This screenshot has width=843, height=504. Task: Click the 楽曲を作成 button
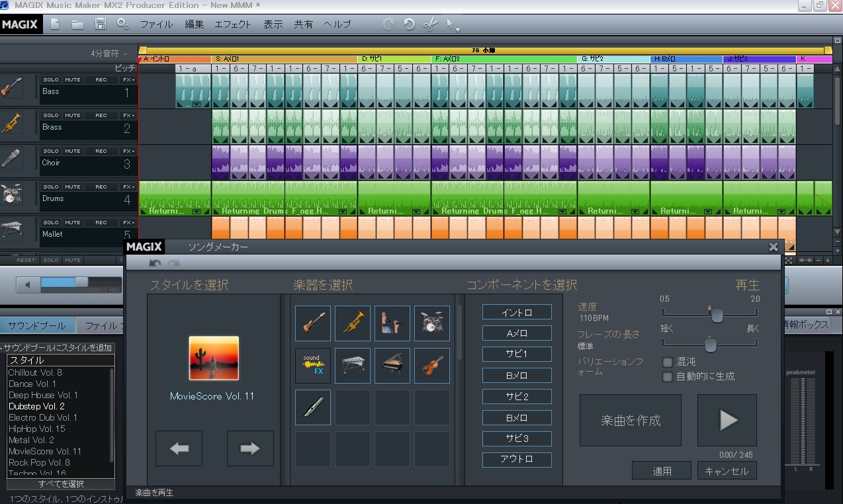[631, 421]
